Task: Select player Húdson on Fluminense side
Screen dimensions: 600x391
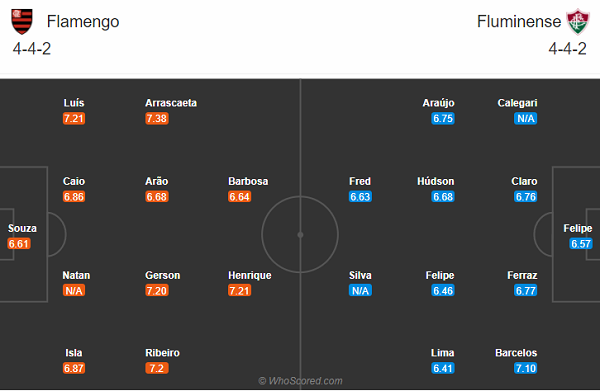Action: (x=435, y=181)
